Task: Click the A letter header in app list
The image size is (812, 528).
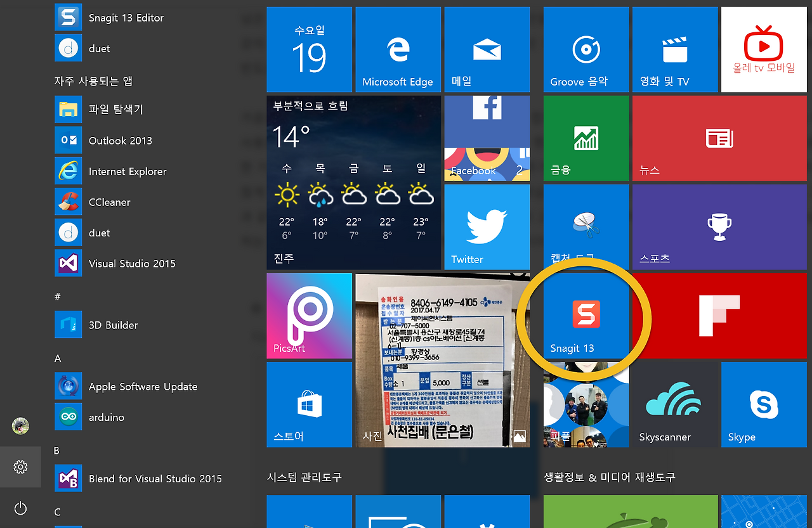Action: (x=58, y=359)
